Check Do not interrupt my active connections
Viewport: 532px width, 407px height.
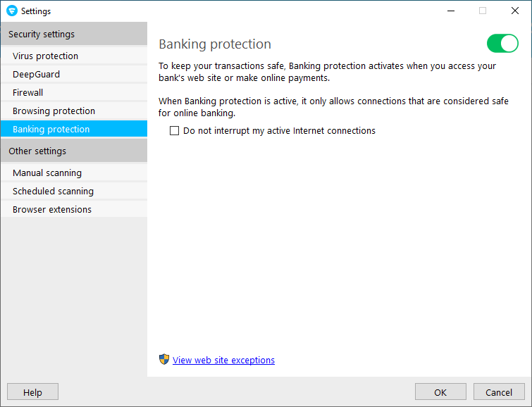point(175,131)
